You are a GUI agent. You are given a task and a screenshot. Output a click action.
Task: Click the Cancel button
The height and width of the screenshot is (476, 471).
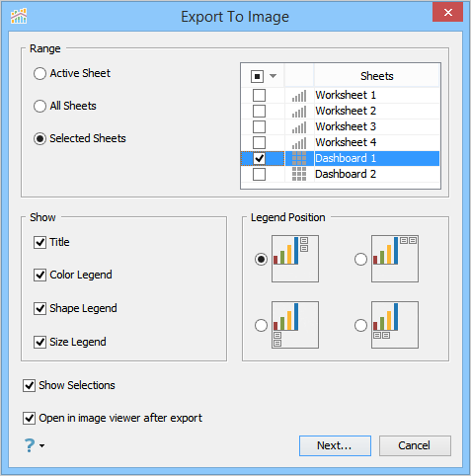click(x=415, y=445)
